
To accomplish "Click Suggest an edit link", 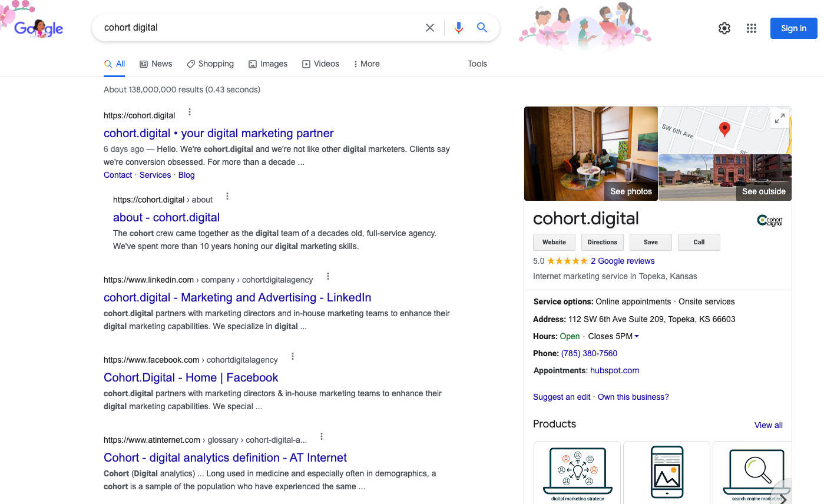I will (561, 397).
